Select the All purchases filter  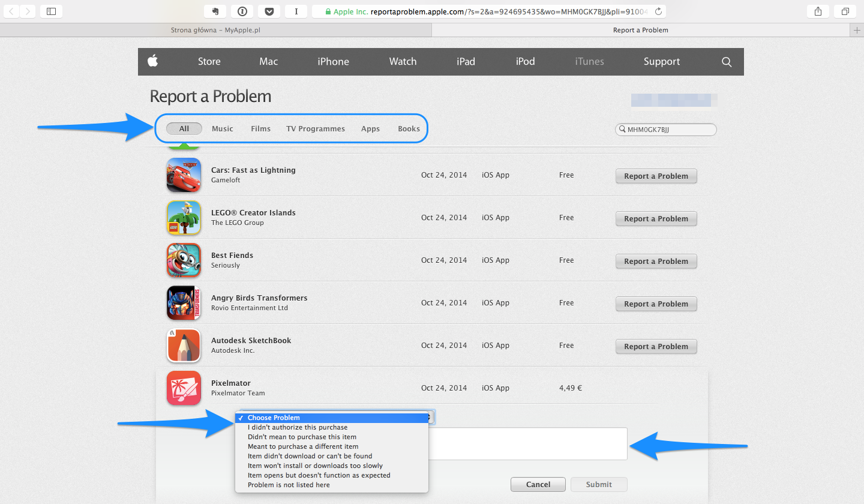point(184,128)
